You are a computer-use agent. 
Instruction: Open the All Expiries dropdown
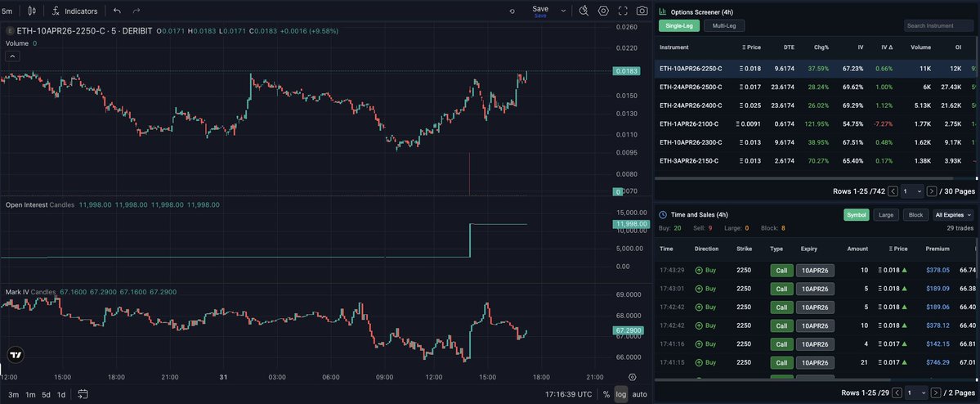coord(954,214)
